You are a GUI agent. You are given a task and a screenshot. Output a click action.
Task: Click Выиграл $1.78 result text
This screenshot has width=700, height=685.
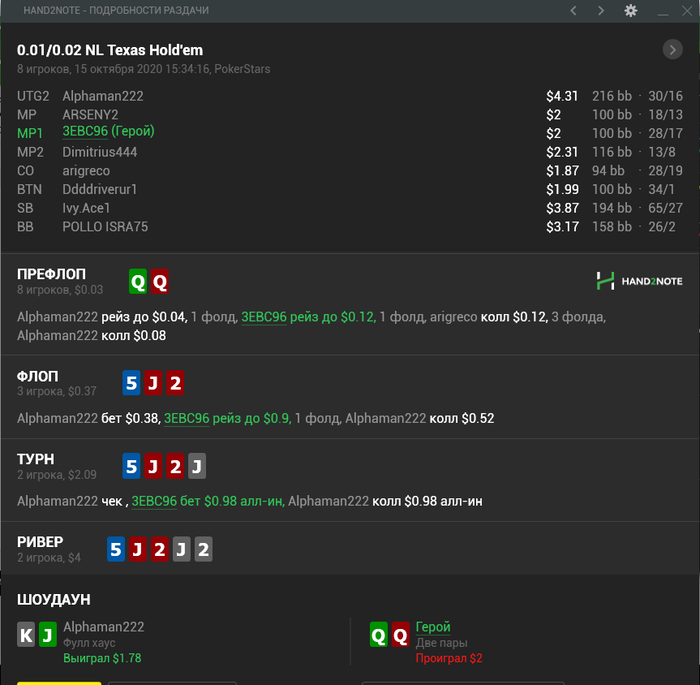(x=102, y=658)
